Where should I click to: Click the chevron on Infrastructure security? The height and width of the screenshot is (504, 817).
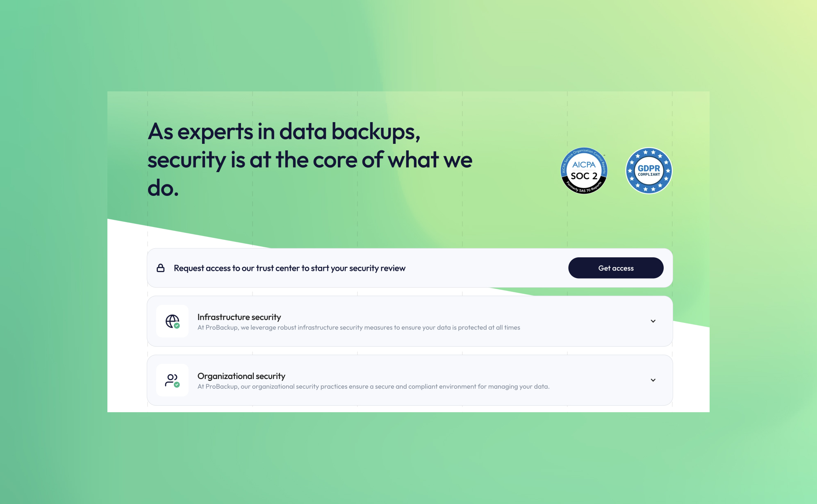pos(653,321)
